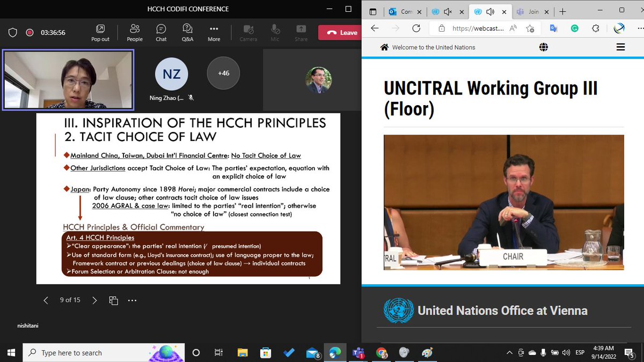Select the Ning Zhao participant avatar
Screen dimensions: 644x362
coord(172,73)
